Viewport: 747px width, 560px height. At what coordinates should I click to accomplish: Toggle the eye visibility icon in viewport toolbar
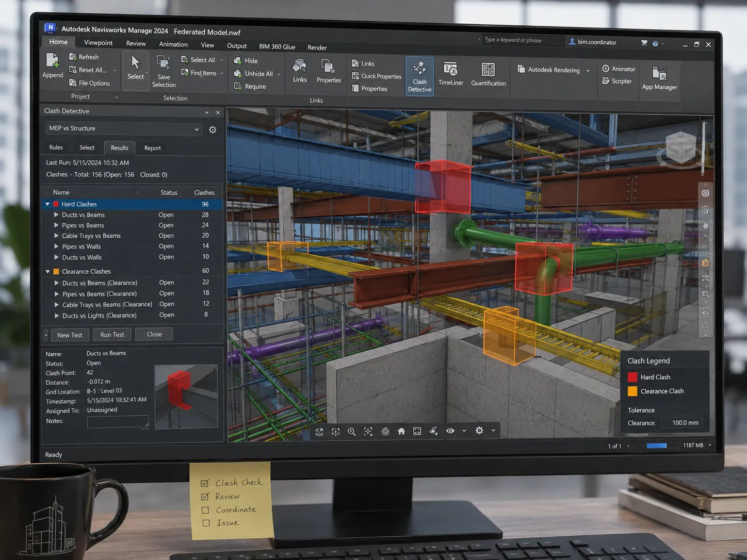pos(450,431)
